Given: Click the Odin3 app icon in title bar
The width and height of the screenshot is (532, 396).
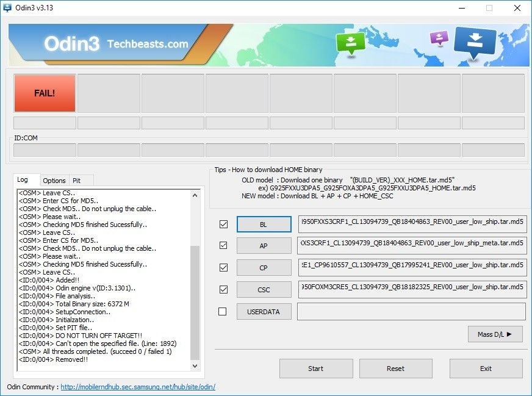Looking at the screenshot, I should click(7, 8).
